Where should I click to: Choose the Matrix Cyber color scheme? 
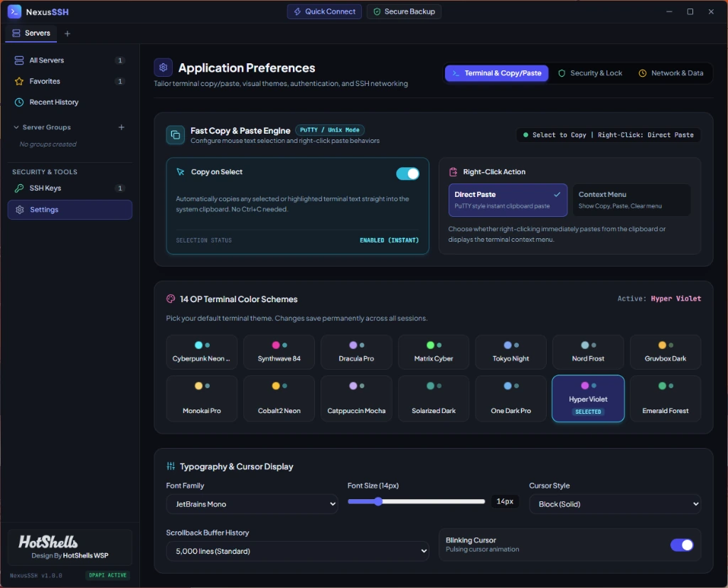tap(434, 352)
